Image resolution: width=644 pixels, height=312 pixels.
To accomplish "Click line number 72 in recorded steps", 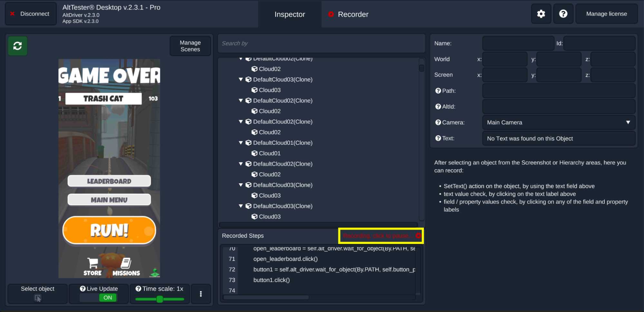I will pos(232,269).
